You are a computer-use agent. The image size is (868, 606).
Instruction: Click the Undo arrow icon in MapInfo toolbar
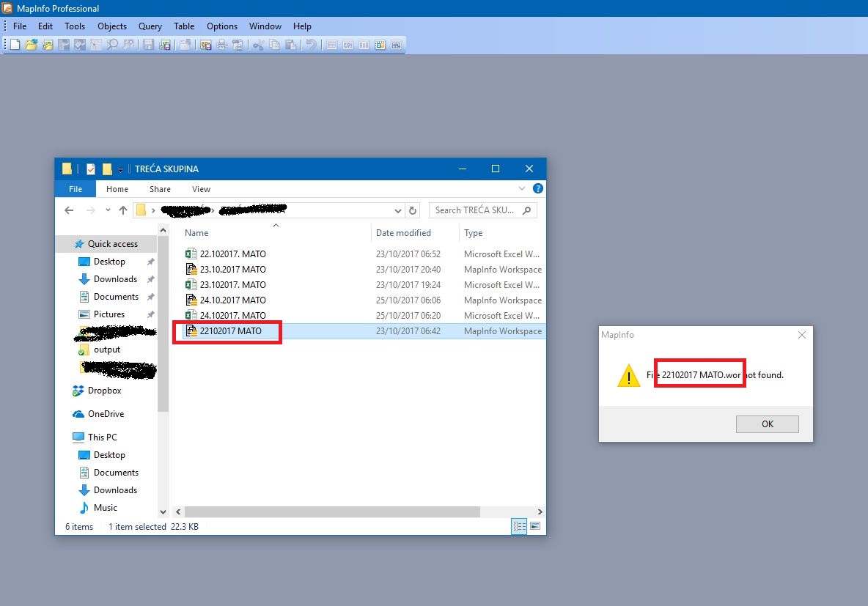[x=312, y=45]
